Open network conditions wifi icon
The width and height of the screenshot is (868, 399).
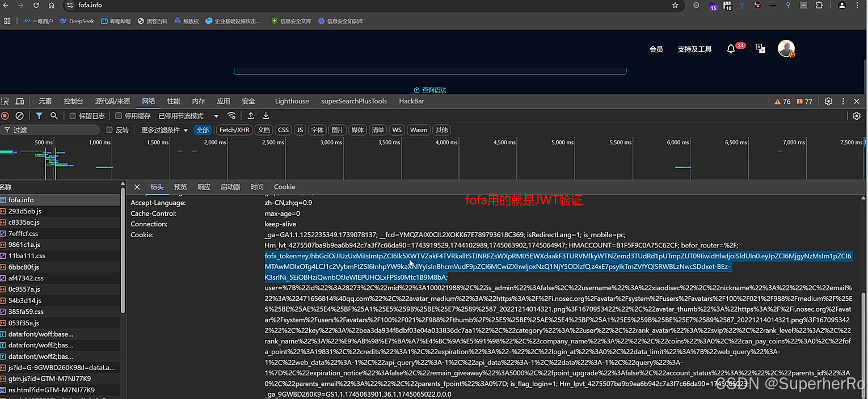231,116
